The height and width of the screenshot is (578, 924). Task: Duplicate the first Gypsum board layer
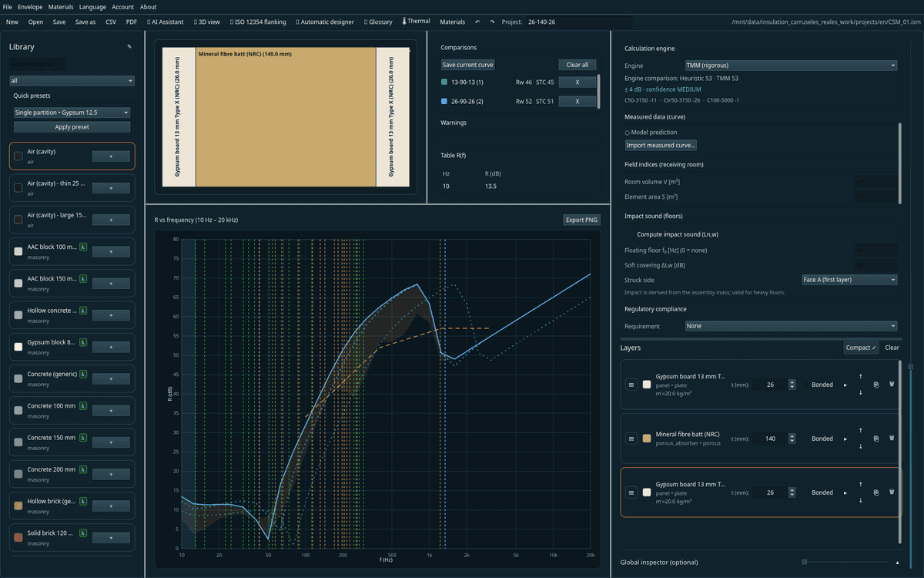click(x=876, y=385)
